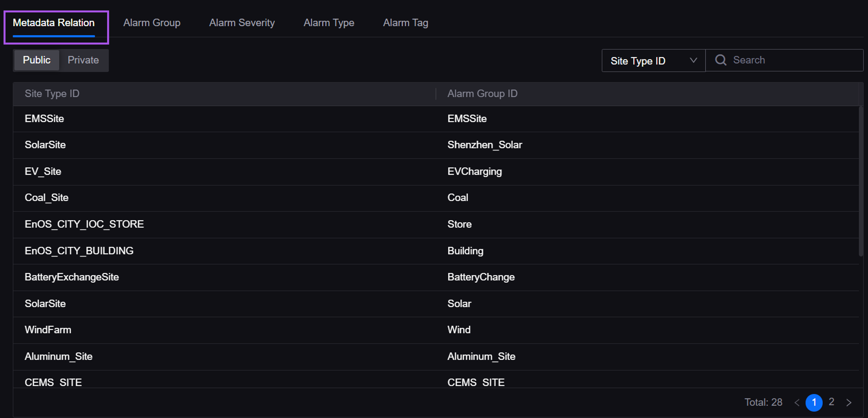
Task: Switch to the Alarm Group tab
Action: click(152, 23)
